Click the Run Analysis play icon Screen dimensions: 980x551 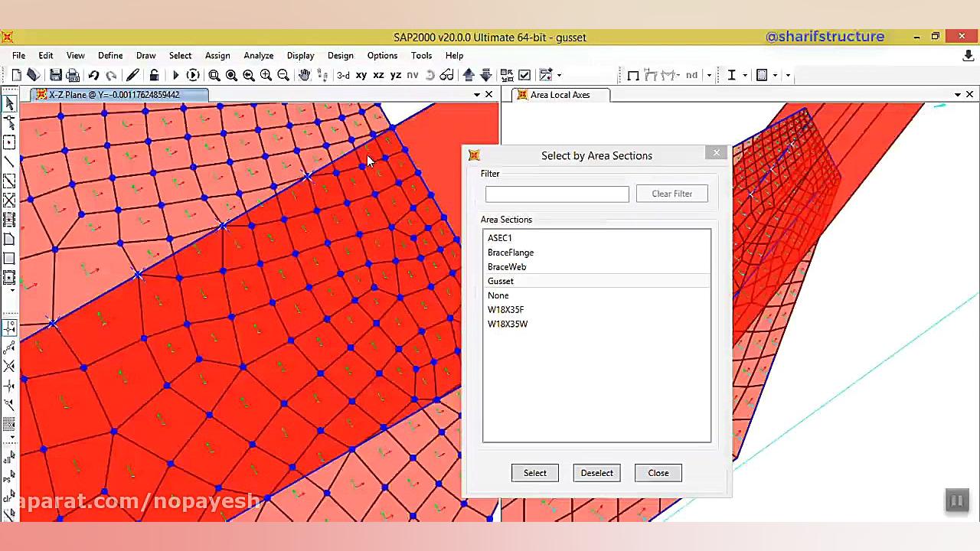point(175,75)
